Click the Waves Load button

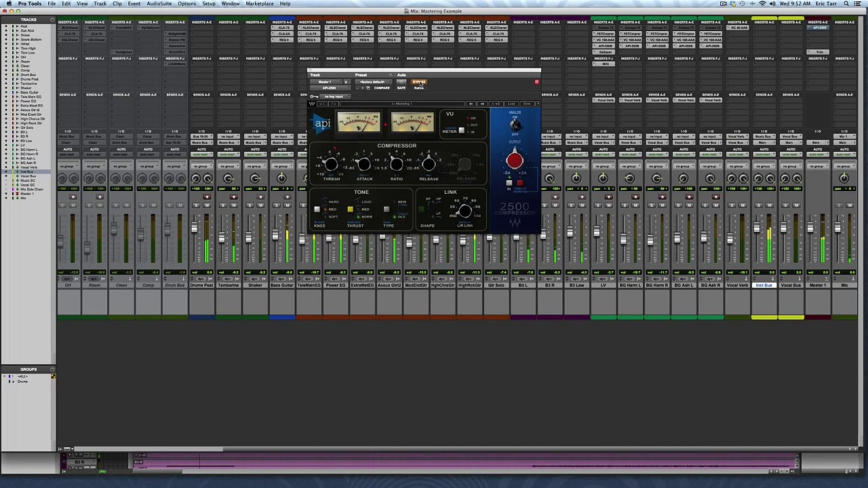tap(513, 104)
